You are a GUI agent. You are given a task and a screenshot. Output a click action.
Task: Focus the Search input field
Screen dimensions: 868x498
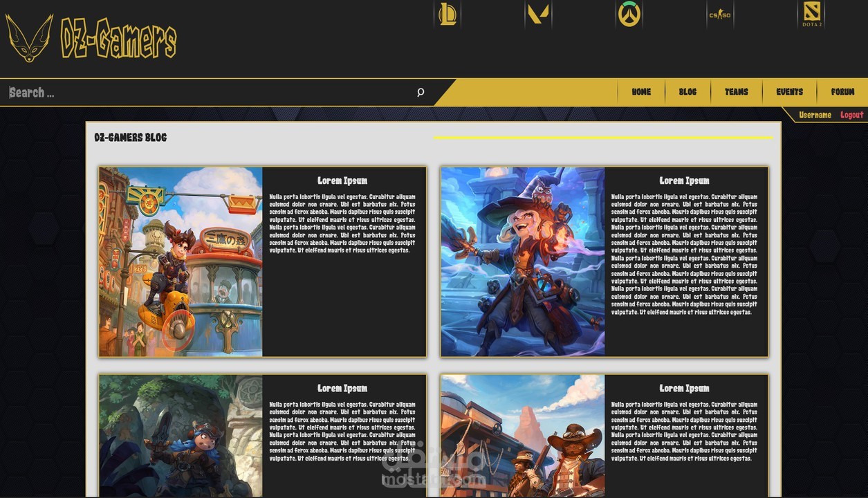(x=207, y=93)
